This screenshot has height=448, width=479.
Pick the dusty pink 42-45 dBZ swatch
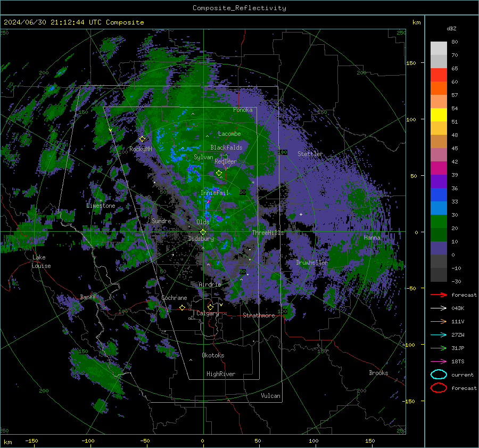coord(439,154)
